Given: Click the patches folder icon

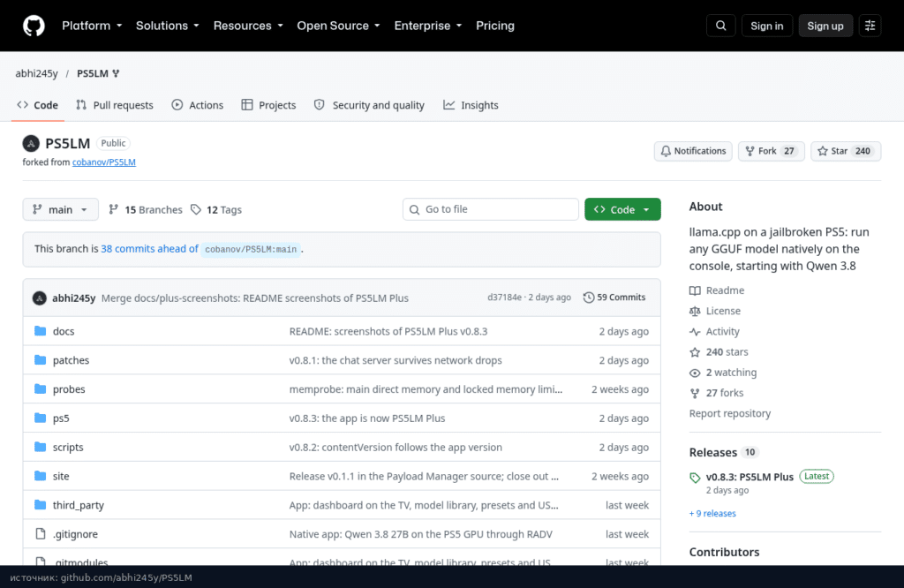Looking at the screenshot, I should pos(40,359).
